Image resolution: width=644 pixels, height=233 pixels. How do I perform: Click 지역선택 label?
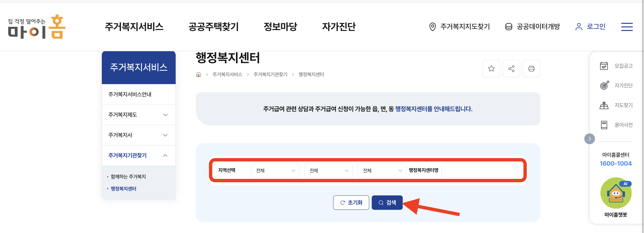pyautogui.click(x=227, y=170)
